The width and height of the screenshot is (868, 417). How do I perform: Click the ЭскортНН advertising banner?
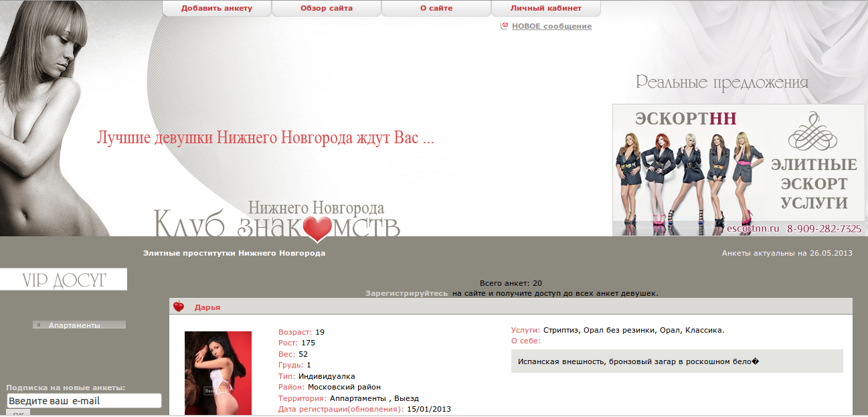coord(739,169)
